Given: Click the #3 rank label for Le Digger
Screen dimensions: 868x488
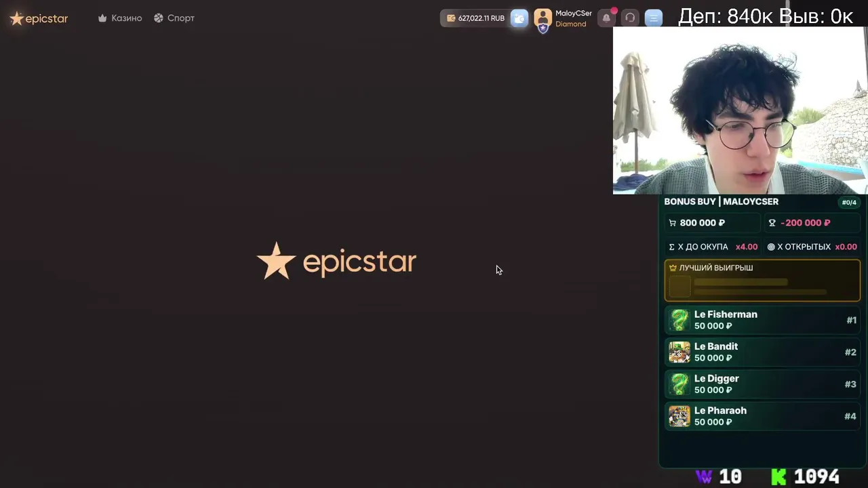Looking at the screenshot, I should point(850,384).
